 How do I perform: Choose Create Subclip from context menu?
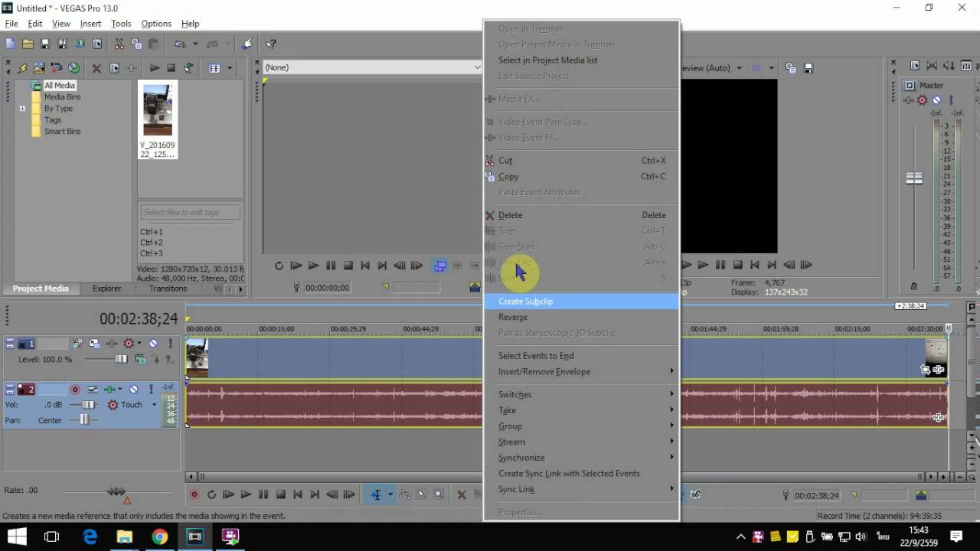[582, 302]
